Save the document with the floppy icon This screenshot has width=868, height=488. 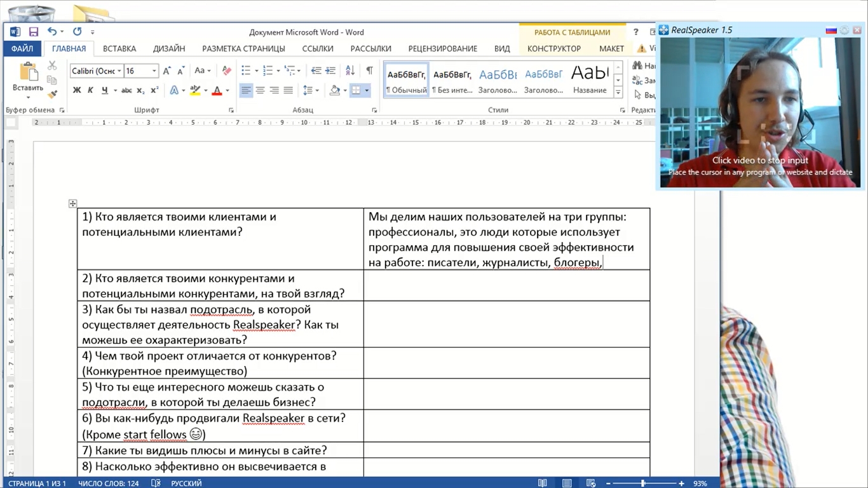[34, 32]
